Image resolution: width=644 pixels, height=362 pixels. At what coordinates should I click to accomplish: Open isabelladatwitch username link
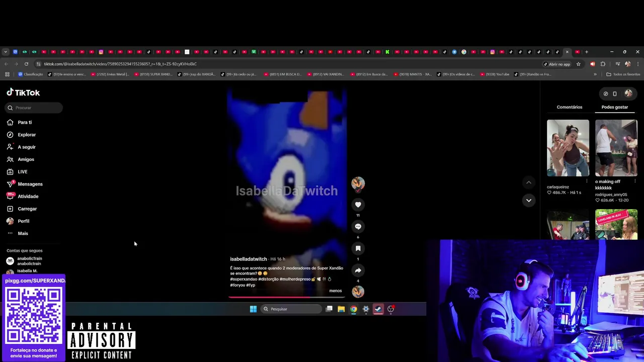click(x=249, y=259)
